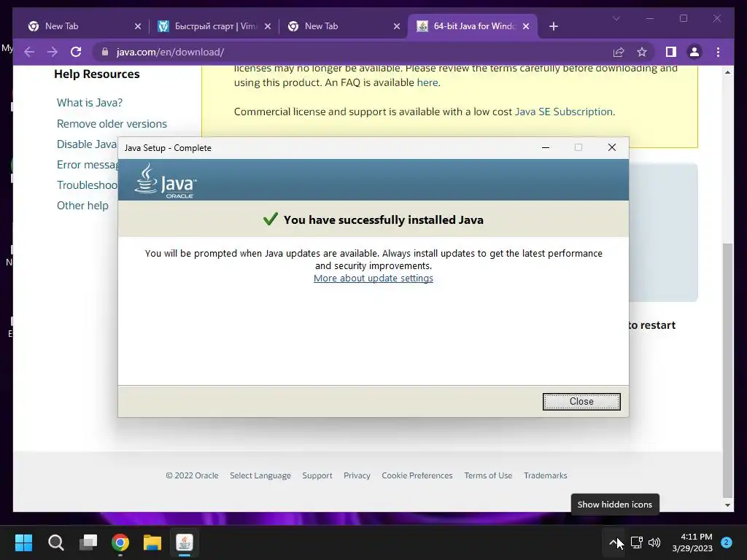Open Remove older versions link
Screen dimensions: 747x560
[112, 124]
